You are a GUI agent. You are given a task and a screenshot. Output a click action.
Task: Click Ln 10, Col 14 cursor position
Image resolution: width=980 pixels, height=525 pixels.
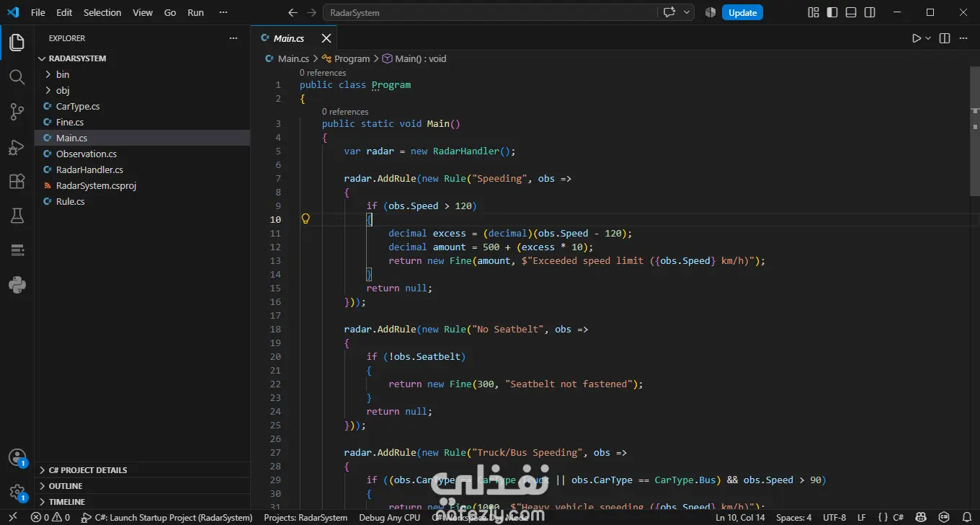point(740,517)
